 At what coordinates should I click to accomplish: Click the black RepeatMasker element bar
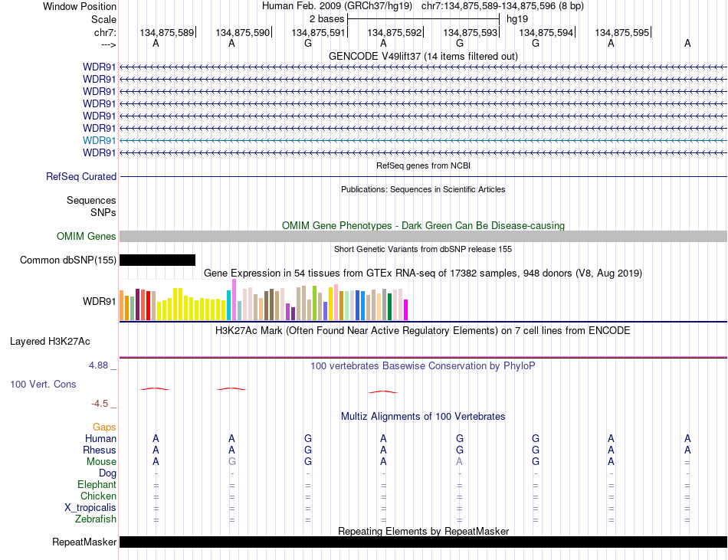pyautogui.click(x=423, y=542)
